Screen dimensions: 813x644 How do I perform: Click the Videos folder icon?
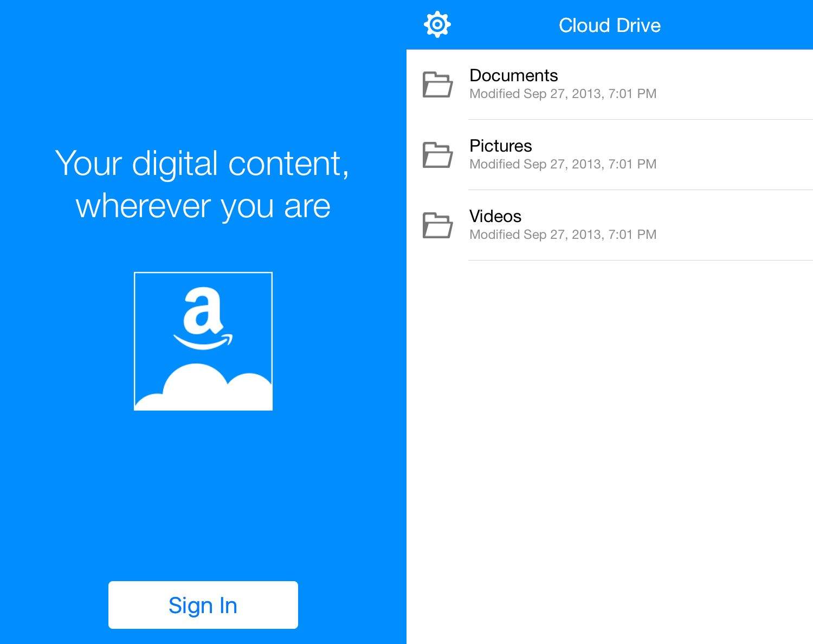click(438, 226)
